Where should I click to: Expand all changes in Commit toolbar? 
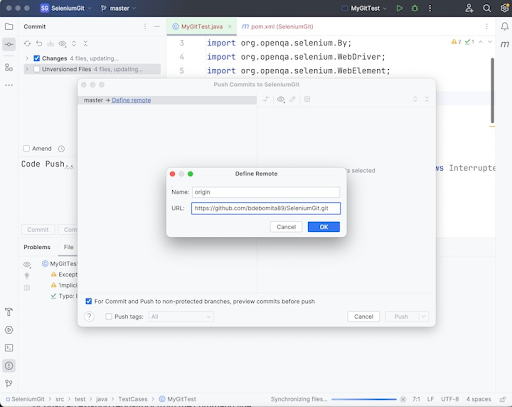tap(74, 44)
